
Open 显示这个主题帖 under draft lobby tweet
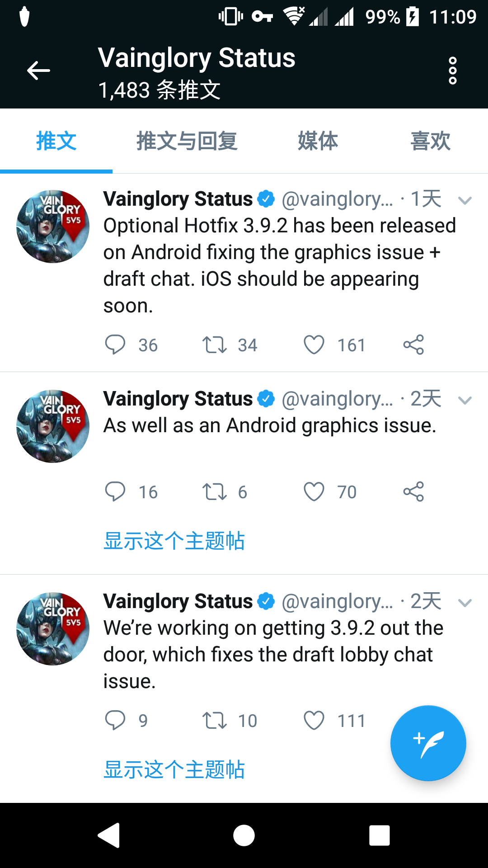pos(174,769)
